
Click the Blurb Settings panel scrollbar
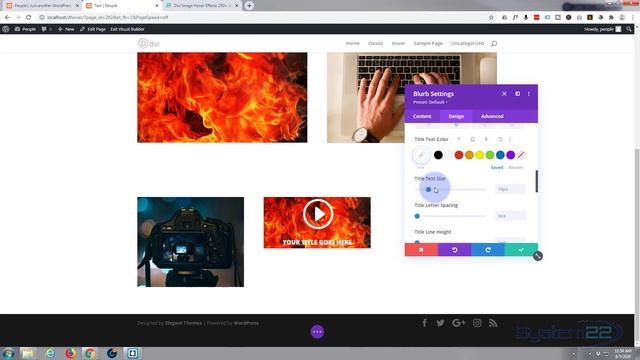536,181
